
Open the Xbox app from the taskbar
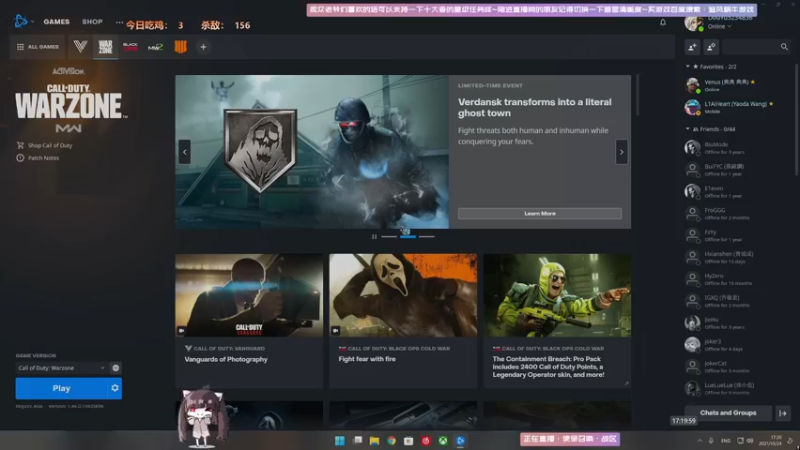pos(443,441)
